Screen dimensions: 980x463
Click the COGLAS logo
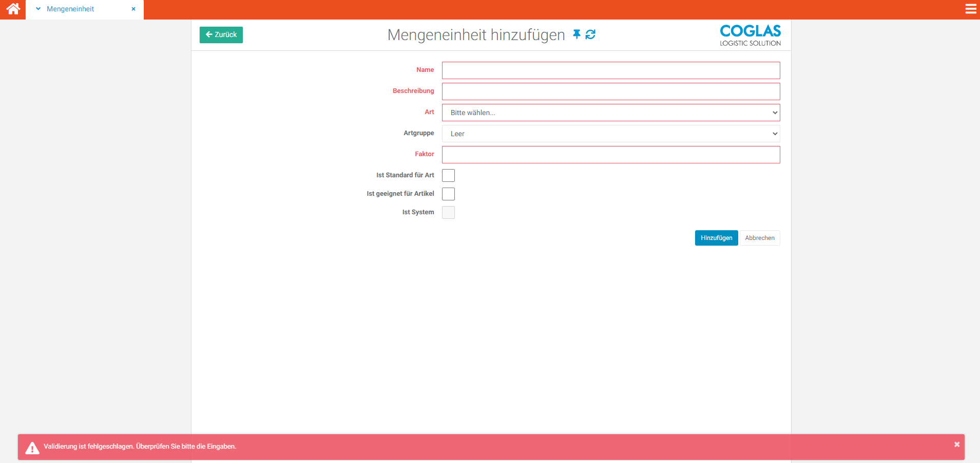750,35
